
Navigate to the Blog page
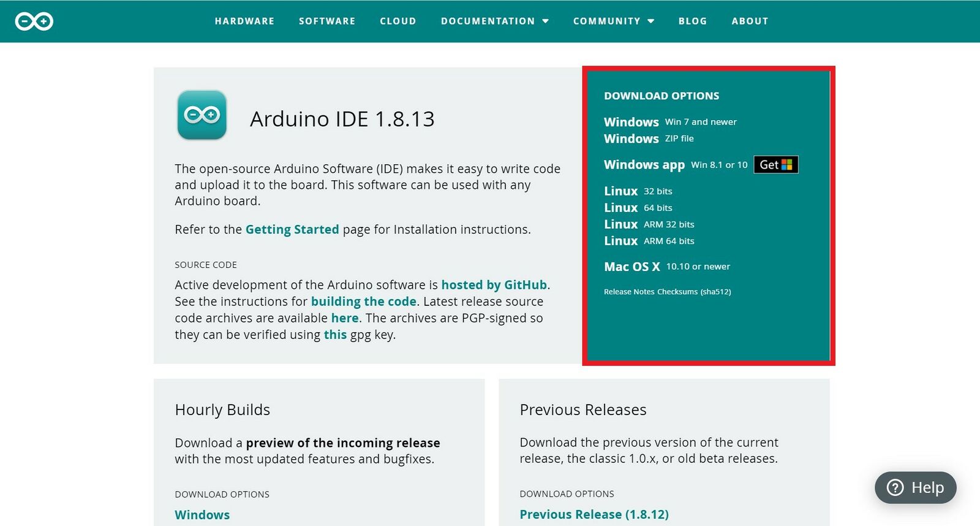coord(692,21)
